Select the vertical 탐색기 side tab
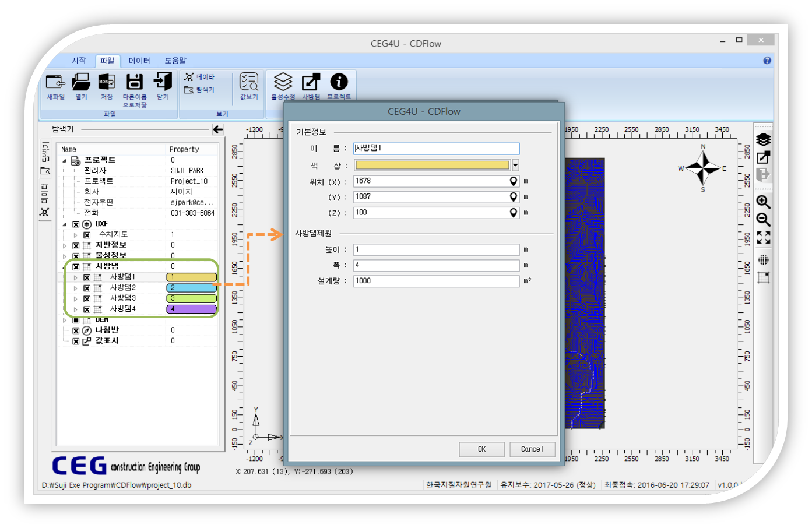812x528 pixels. tap(45, 158)
